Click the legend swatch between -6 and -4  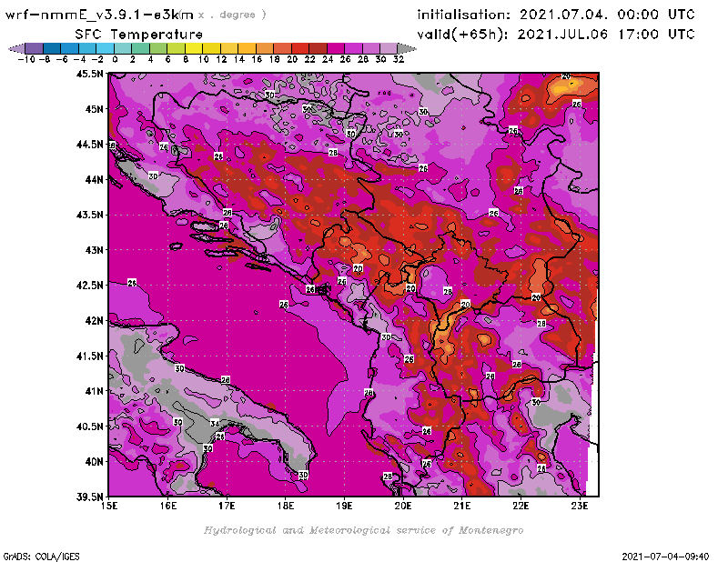click(x=70, y=48)
